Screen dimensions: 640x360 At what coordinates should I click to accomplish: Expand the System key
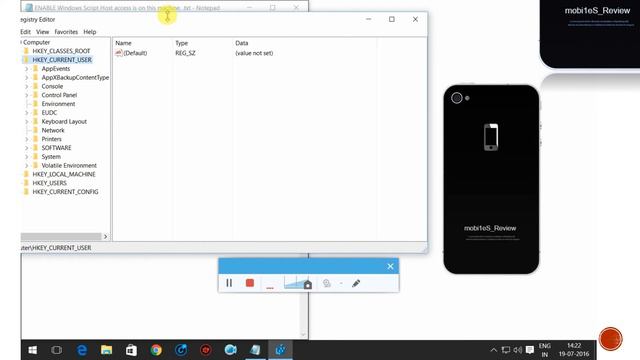click(x=27, y=157)
